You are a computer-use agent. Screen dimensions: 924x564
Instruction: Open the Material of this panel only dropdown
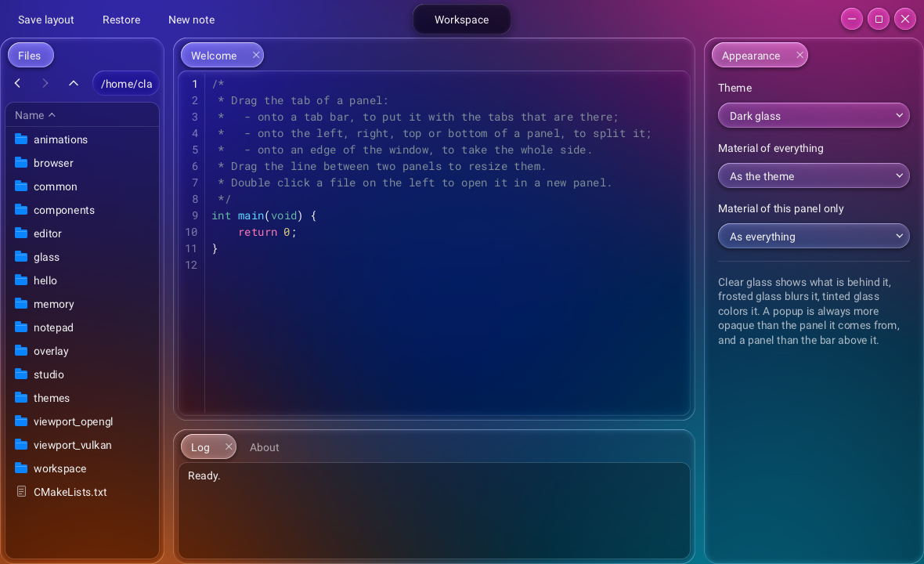[x=814, y=236]
